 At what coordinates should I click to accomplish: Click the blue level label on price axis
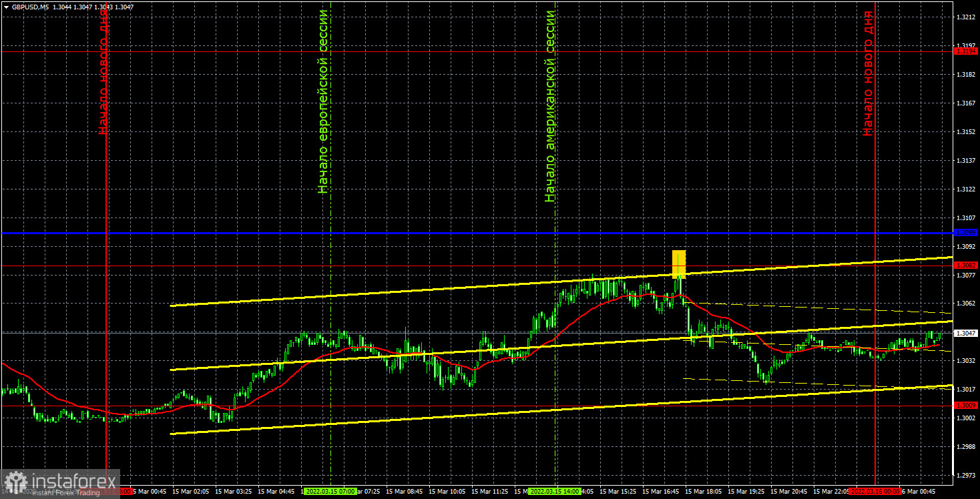pos(966,233)
